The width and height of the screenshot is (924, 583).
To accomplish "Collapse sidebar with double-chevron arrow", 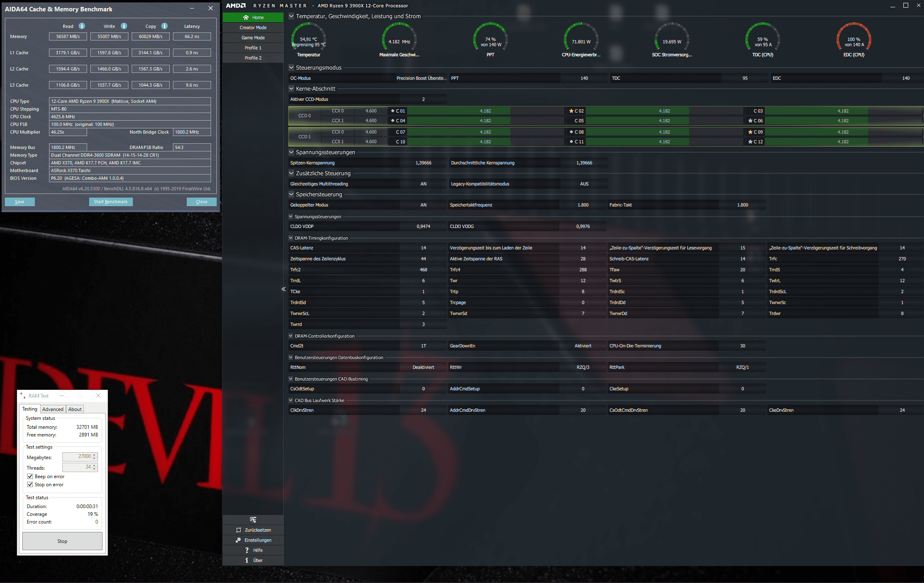I will [x=284, y=289].
